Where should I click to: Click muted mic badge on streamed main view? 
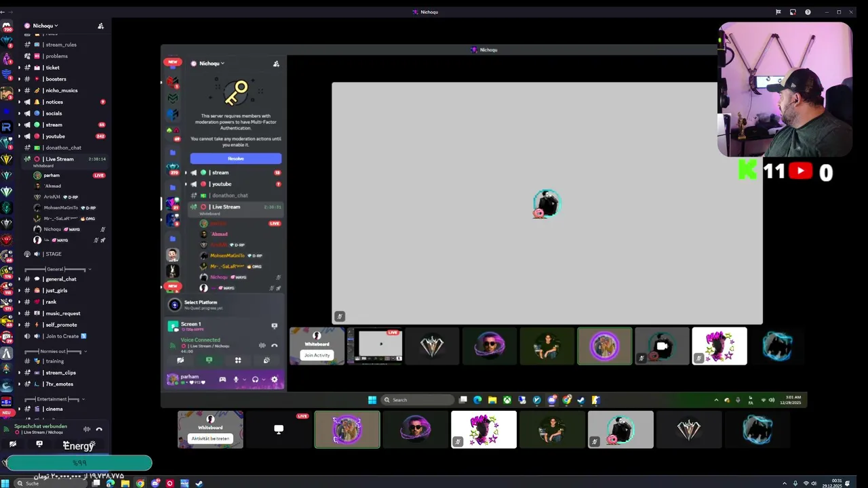pos(340,317)
